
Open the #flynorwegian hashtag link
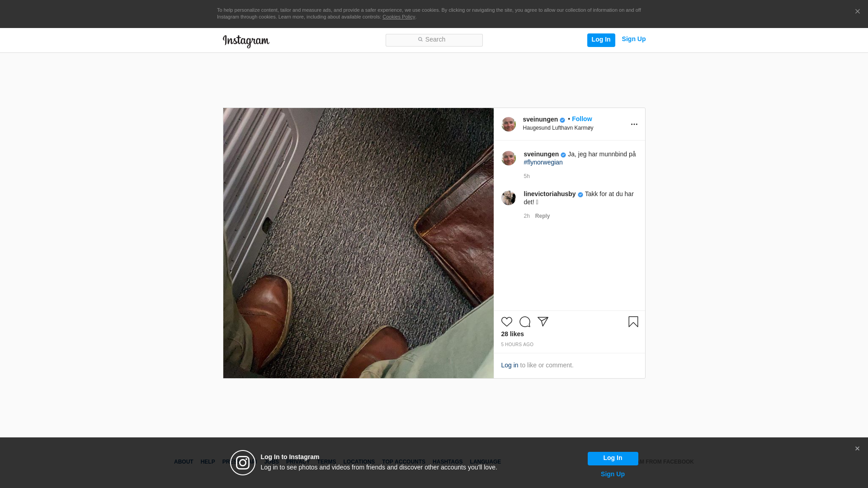pyautogui.click(x=543, y=162)
